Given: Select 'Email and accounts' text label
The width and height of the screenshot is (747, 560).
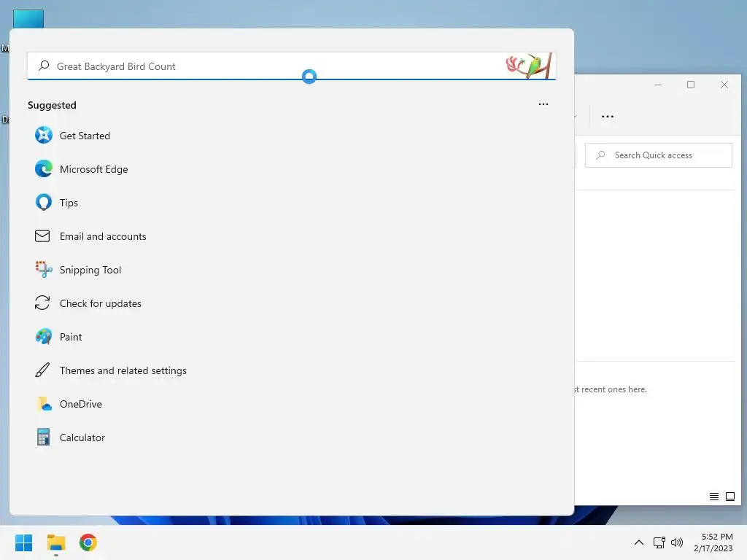Looking at the screenshot, I should [103, 236].
